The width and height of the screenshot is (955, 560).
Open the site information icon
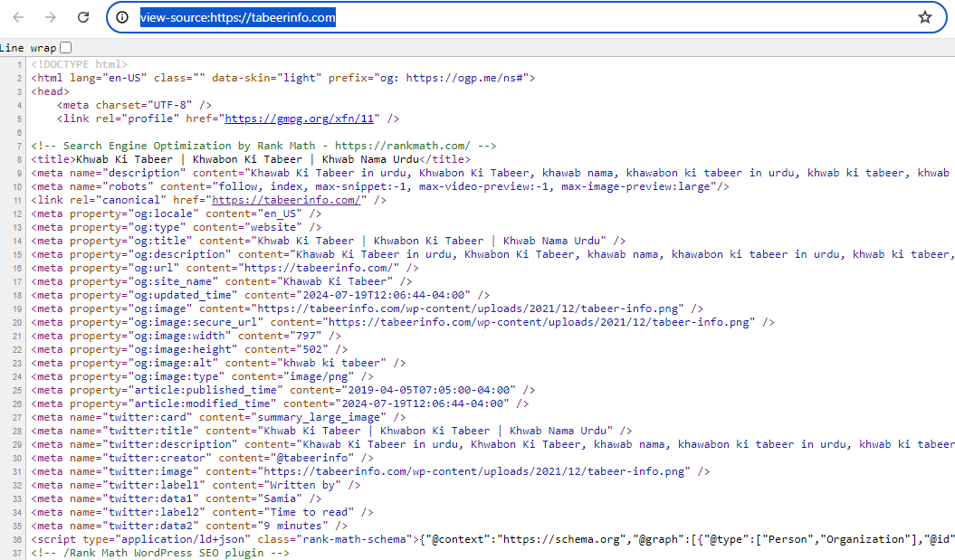coord(122,17)
